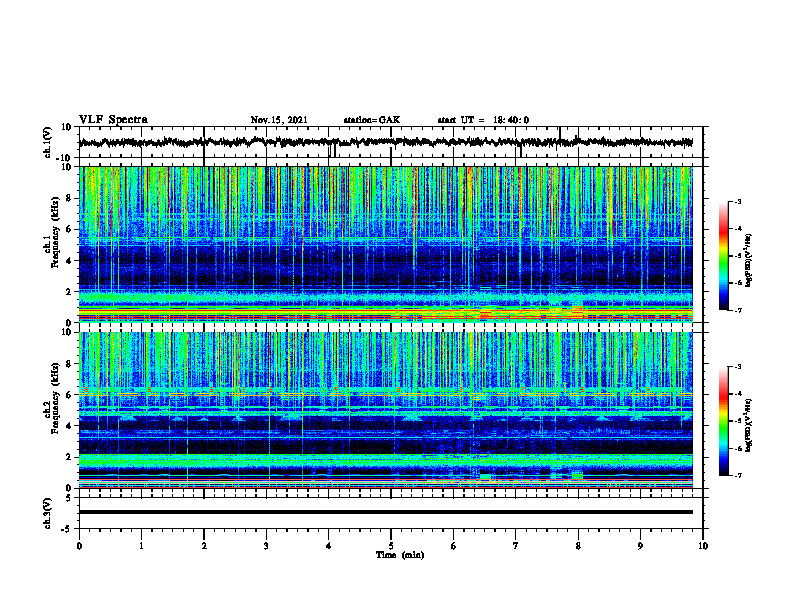This screenshot has width=792, height=612.
Task: Click the "8" kHz tick on ch.1 spectrogram
Action: (x=69, y=198)
